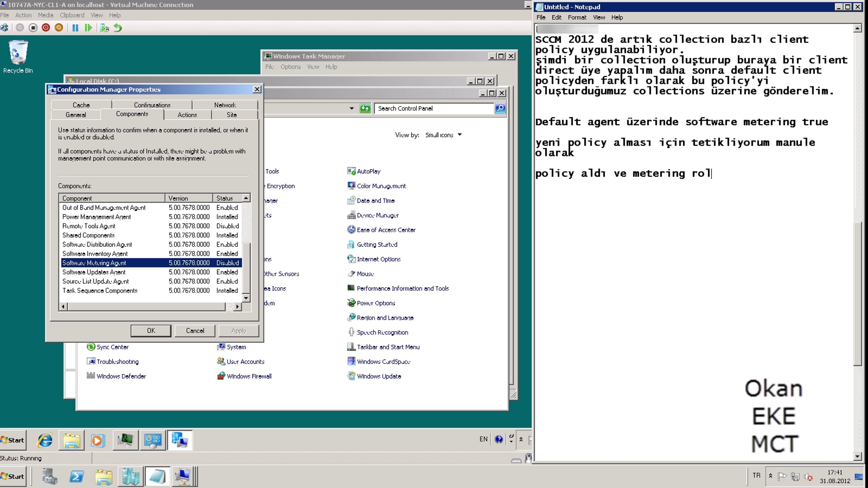Expand the Control Panel address bar dropdown
This screenshot has width=868, height=488.
(x=352, y=108)
